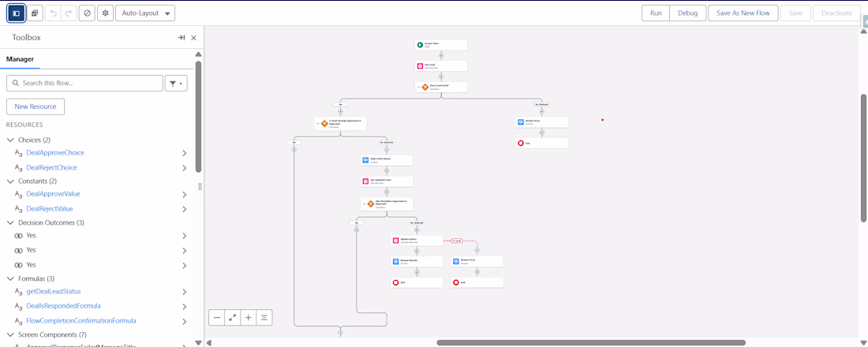
Task: Click the undo arrow icon
Action: click(53, 13)
